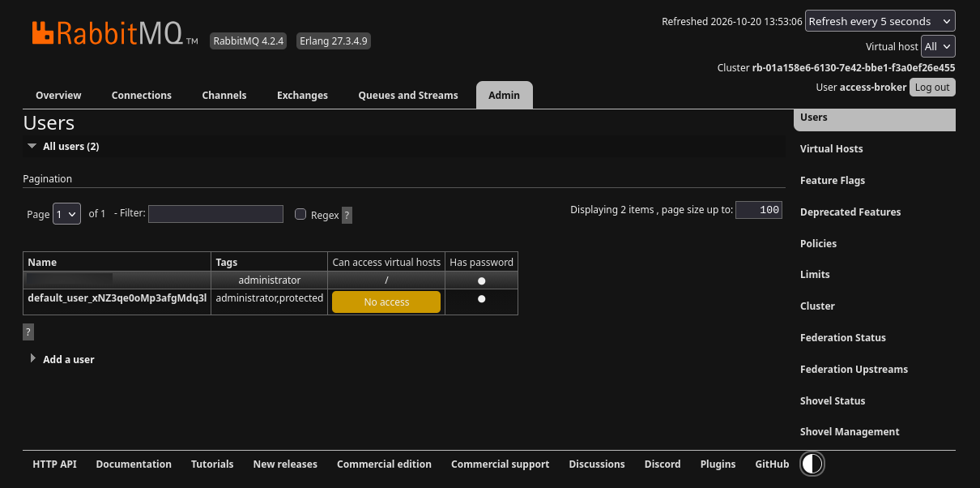Switch to Queues and Streams tab
This screenshot has height=488, width=980.
tap(408, 95)
